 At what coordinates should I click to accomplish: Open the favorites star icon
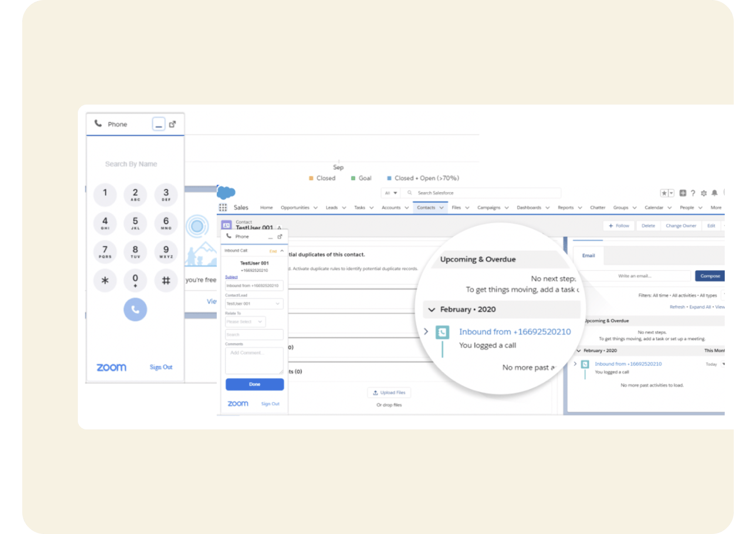coord(664,193)
